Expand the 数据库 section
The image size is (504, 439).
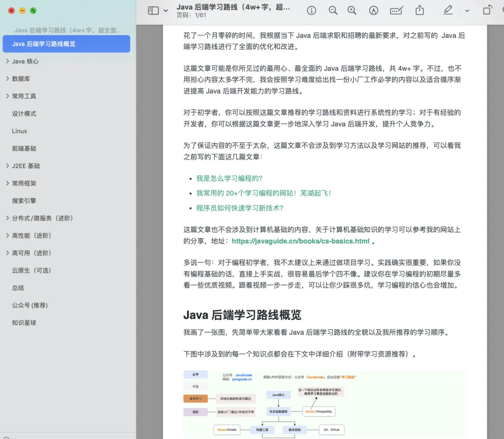click(x=8, y=78)
